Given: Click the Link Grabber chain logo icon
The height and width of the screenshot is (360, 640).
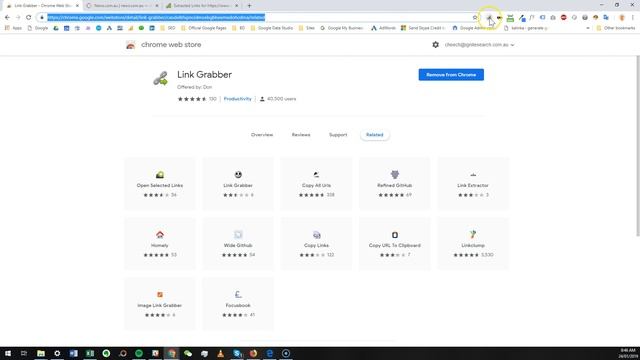Looking at the screenshot, I should (x=160, y=78).
